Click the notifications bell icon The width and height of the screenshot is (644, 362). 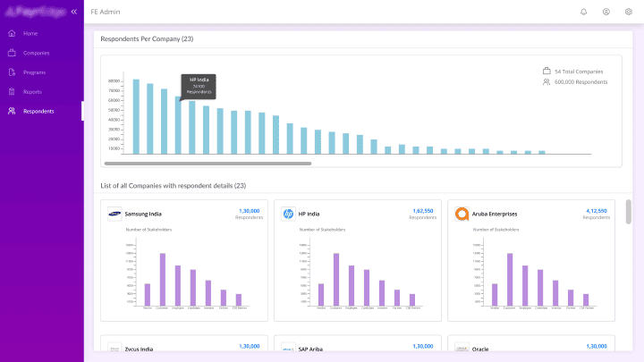point(584,12)
